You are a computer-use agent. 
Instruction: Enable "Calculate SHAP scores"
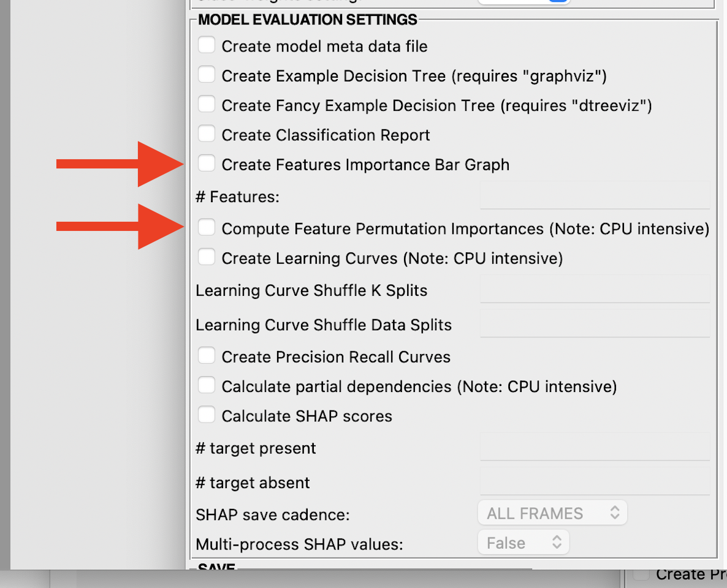tap(207, 414)
